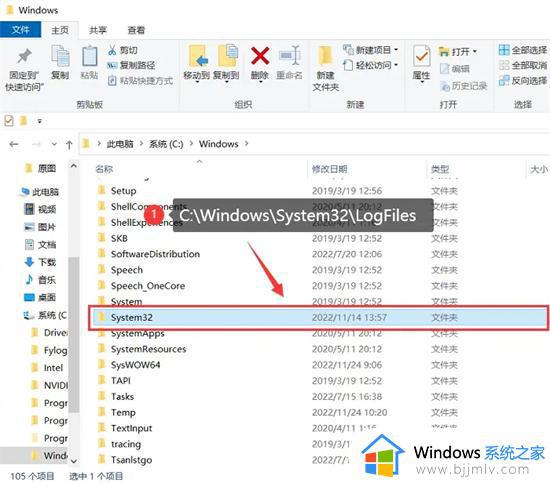Switch to the View (查看) tab
550x483 pixels.
pyautogui.click(x=136, y=30)
